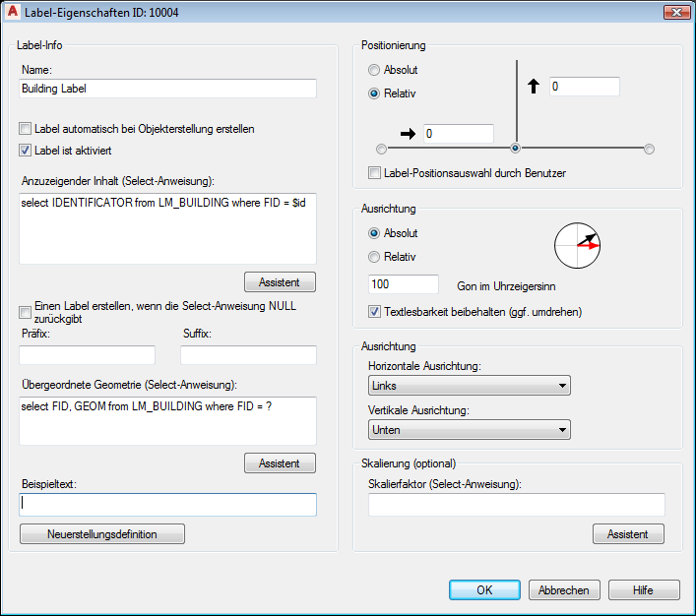Select right anchor point on positioning line
This screenshot has width=696, height=616.
[649, 149]
